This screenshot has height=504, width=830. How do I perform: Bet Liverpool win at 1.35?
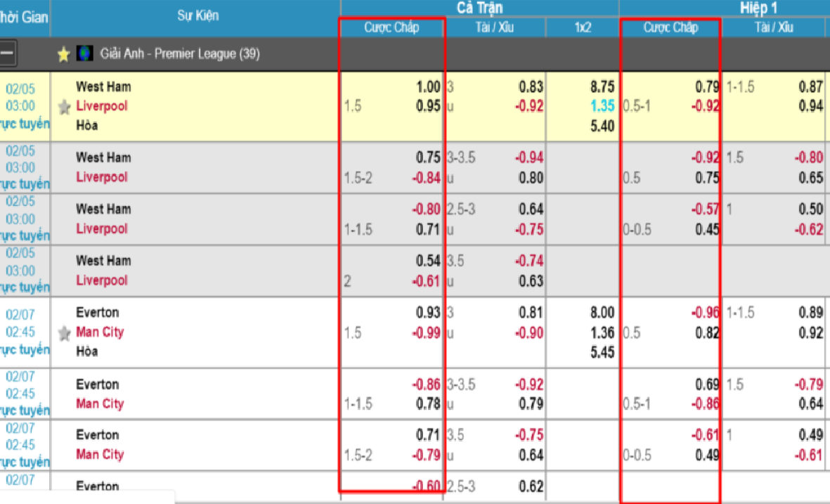coord(602,106)
